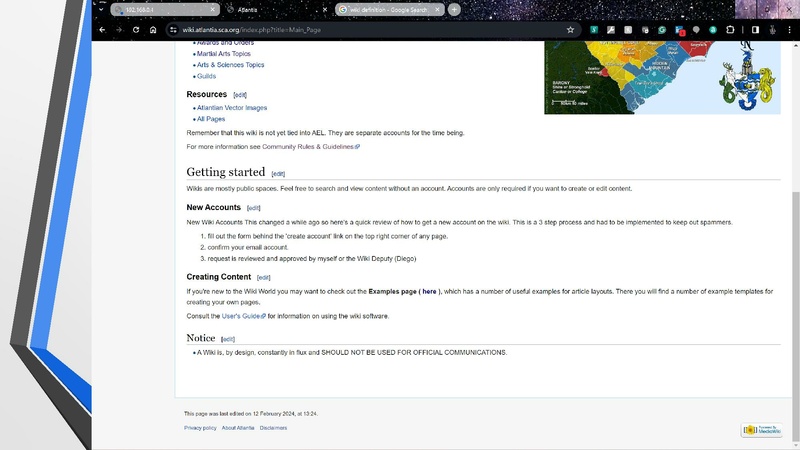Open the extension with red badge

(680, 31)
